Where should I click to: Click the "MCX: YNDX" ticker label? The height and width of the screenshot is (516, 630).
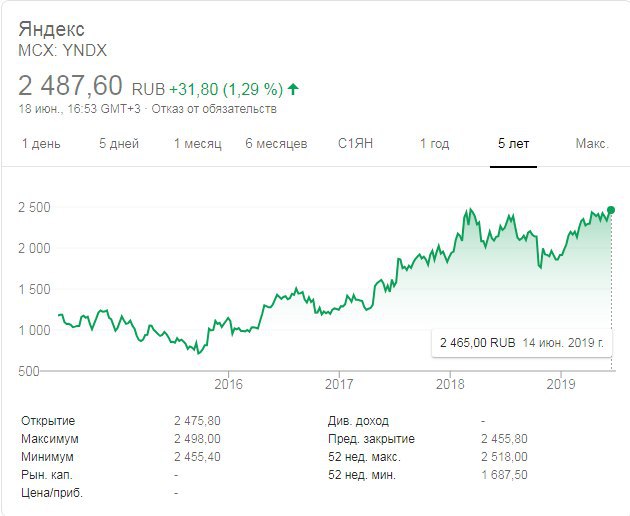point(63,51)
